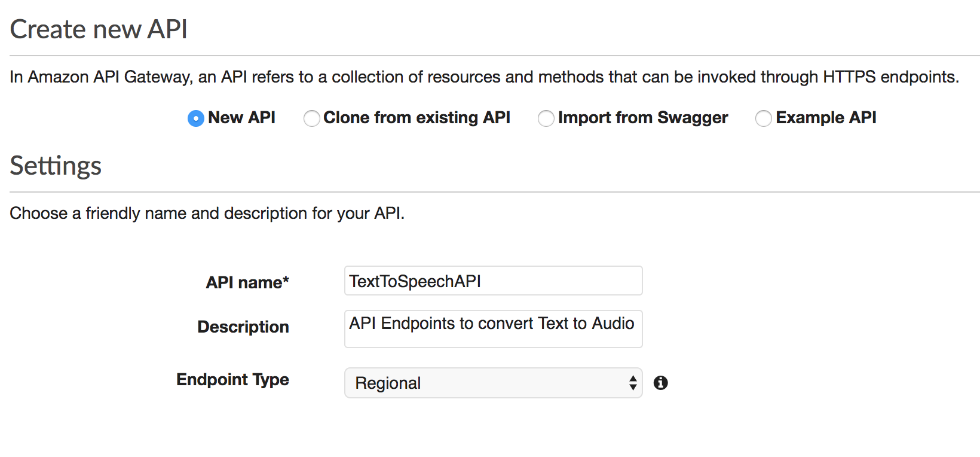
Task: Click the "Import from Swagger" label text
Action: [x=643, y=118]
